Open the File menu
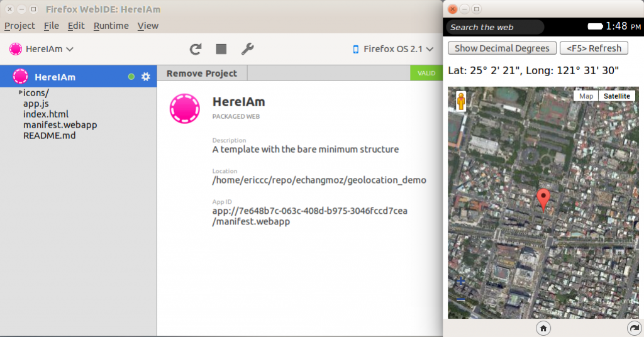The image size is (644, 337). [52, 26]
